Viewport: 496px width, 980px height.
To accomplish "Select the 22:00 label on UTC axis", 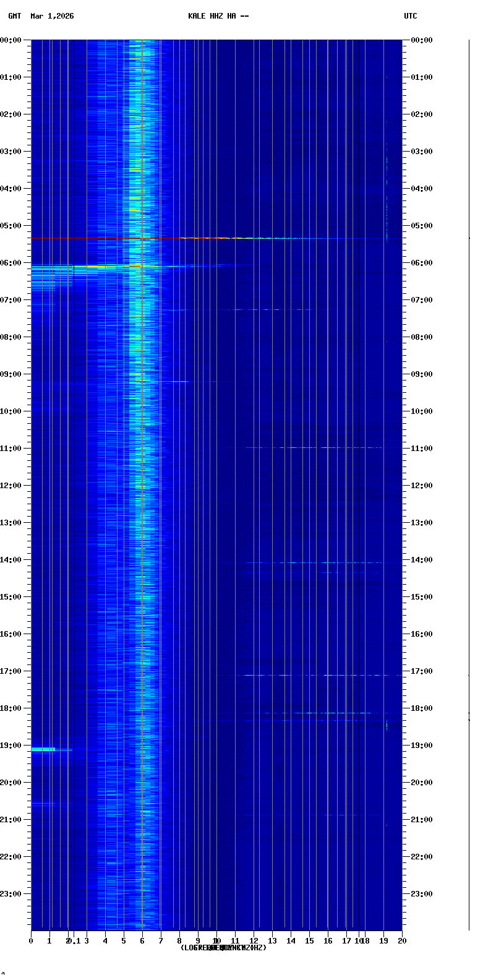I will [x=421, y=857].
